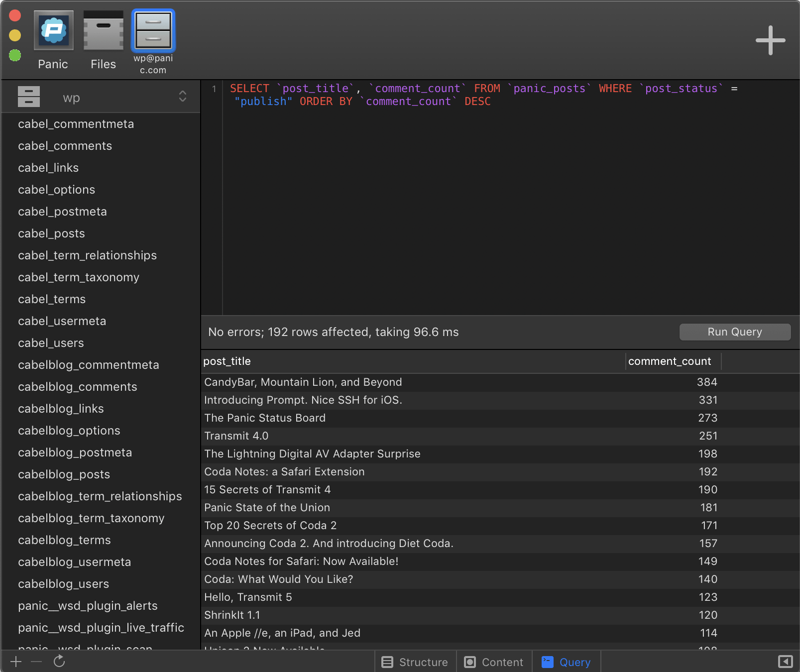Select the cabelblog_postmeta table

pos(101,452)
